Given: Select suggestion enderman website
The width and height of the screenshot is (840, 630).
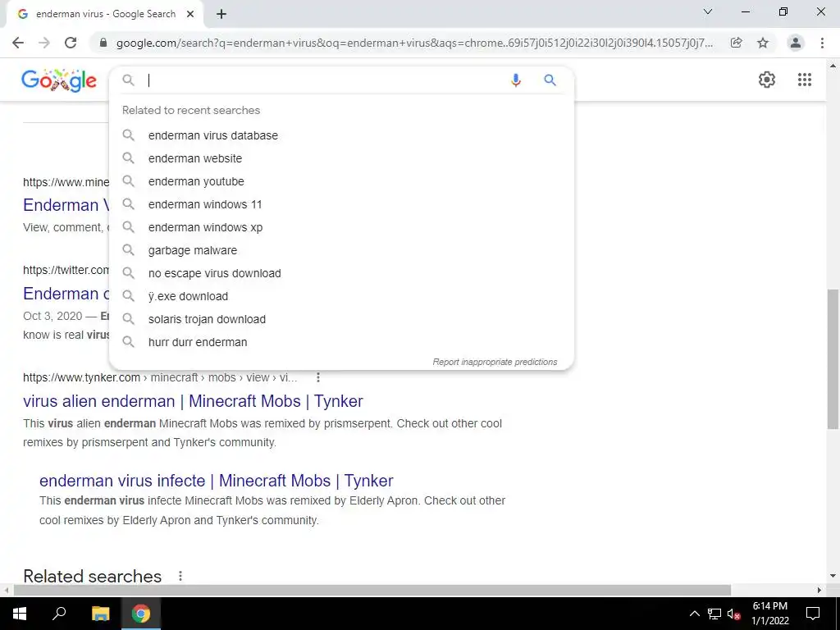Looking at the screenshot, I should pyautogui.click(x=341, y=158).
